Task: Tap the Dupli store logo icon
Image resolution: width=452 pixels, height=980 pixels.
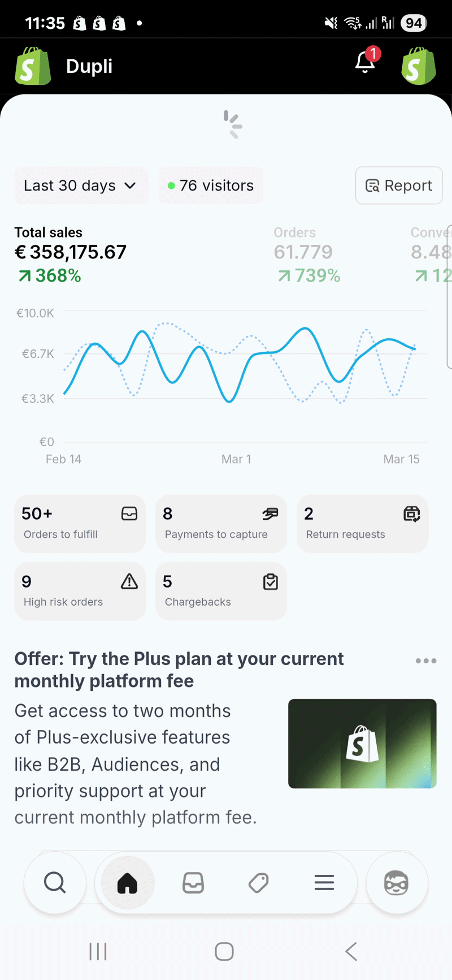Action: pos(33,66)
